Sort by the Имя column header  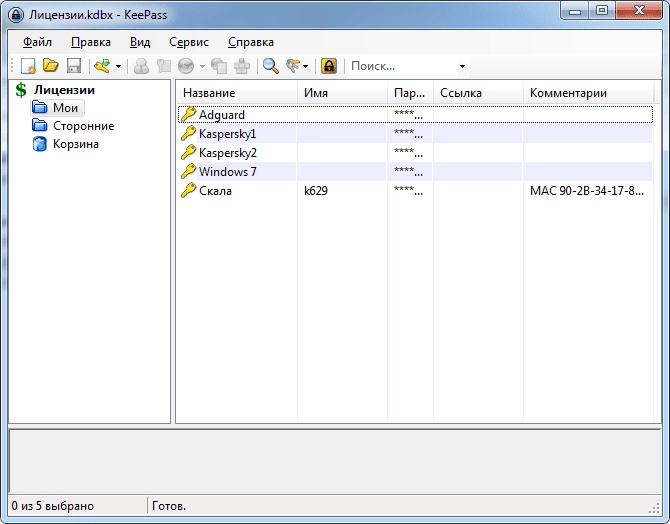click(342, 93)
